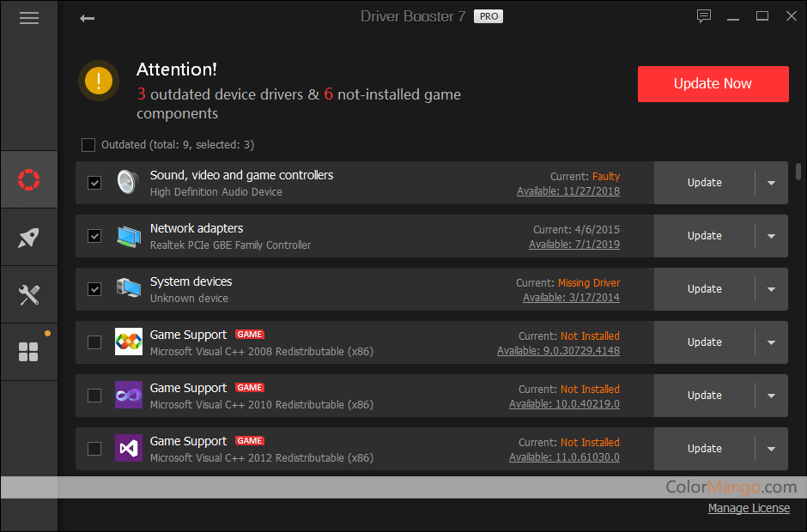
Task: Check Visual C++ 2008 Redistributable
Action: [x=94, y=342]
